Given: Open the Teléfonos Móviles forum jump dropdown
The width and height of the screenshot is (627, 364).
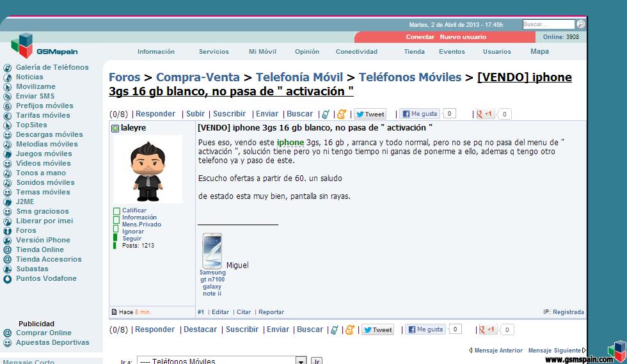Looking at the screenshot, I should click(x=221, y=360).
